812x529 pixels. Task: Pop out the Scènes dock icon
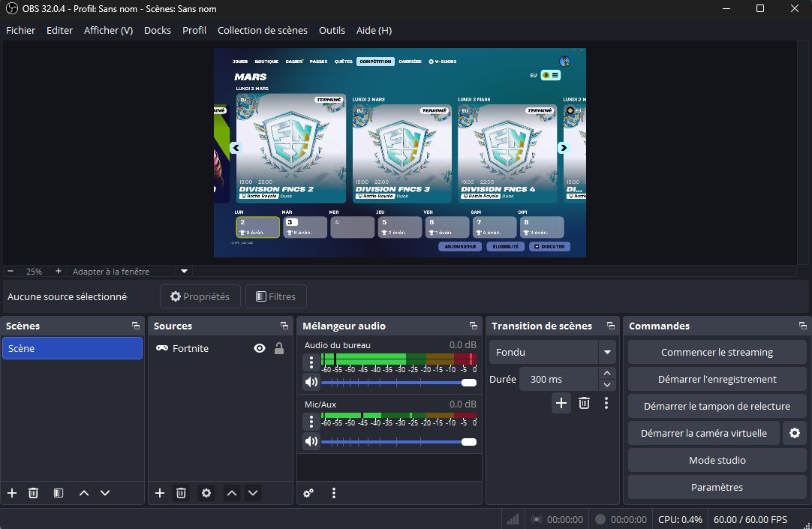[136, 326]
